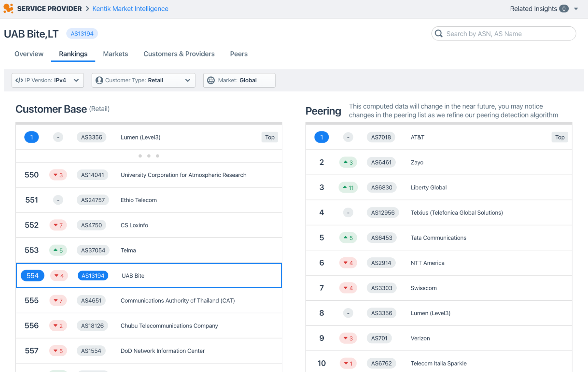
Task: Select the highlighted UAB Bite row
Action: 149,276
